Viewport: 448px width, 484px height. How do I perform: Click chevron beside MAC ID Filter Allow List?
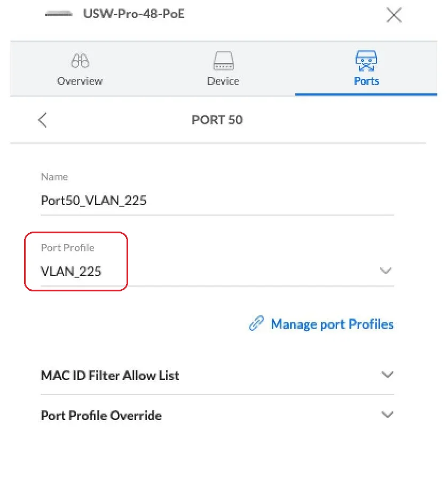click(x=388, y=375)
